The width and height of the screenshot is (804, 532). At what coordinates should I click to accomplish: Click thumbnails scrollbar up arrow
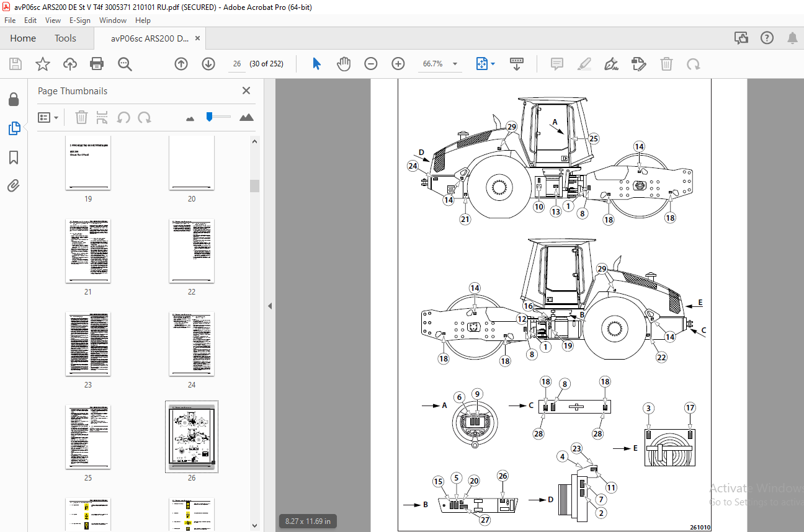[x=254, y=141]
